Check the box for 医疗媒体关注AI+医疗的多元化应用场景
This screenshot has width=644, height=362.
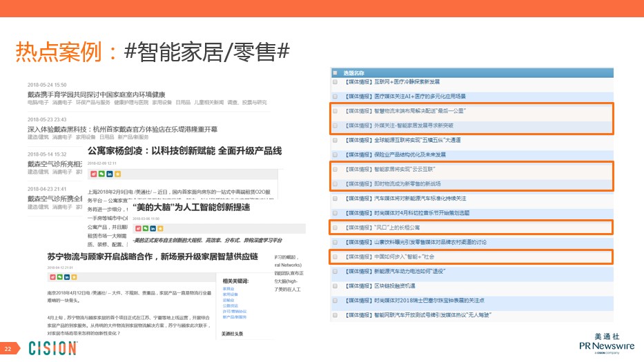tap(335, 97)
